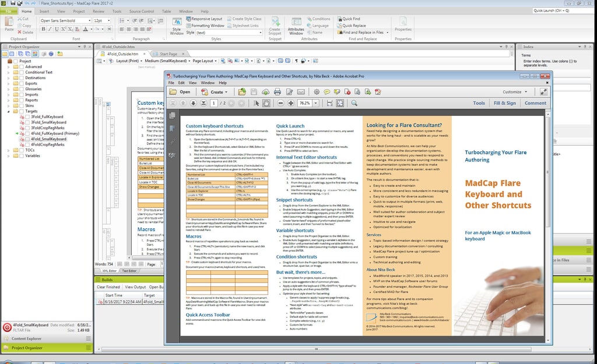Click Quick Find in Flare ribbon
The height and width of the screenshot is (364, 597).
tap(349, 19)
